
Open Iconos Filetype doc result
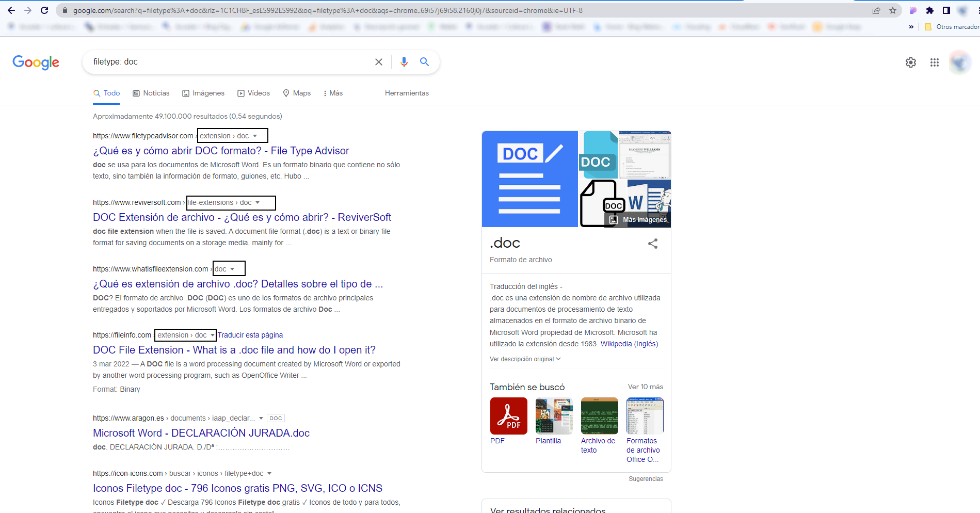tap(237, 488)
